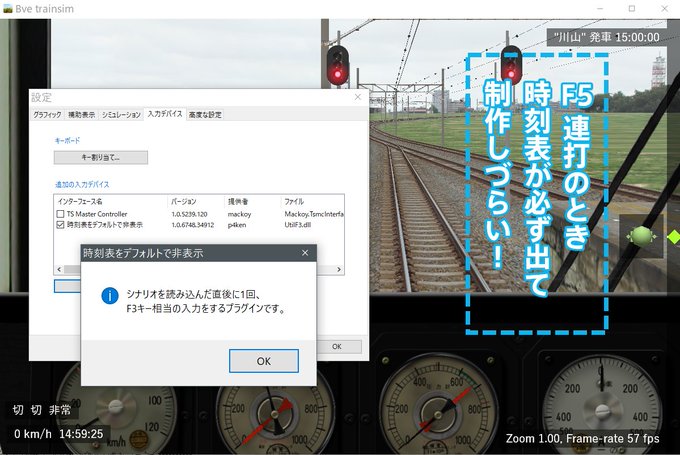Click OK button of the 設定 dialog
This screenshot has height=455, width=680.
tap(339, 347)
